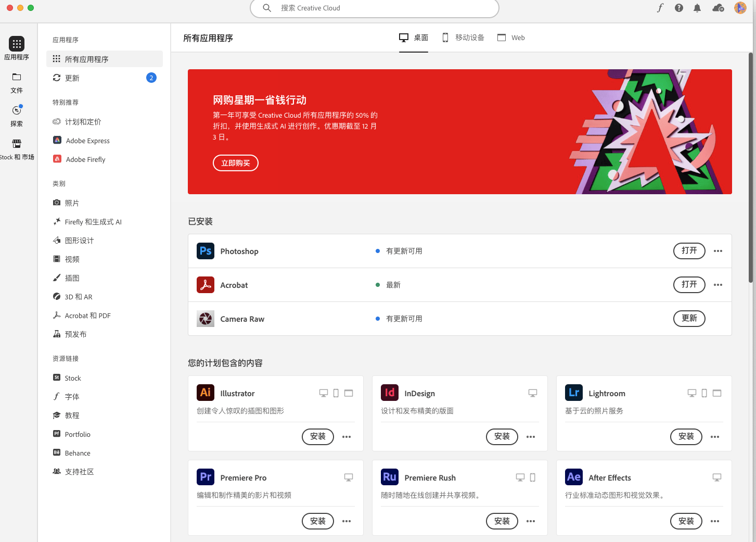Click 打开 to open Acrobat
The height and width of the screenshot is (542, 756).
pyautogui.click(x=689, y=285)
